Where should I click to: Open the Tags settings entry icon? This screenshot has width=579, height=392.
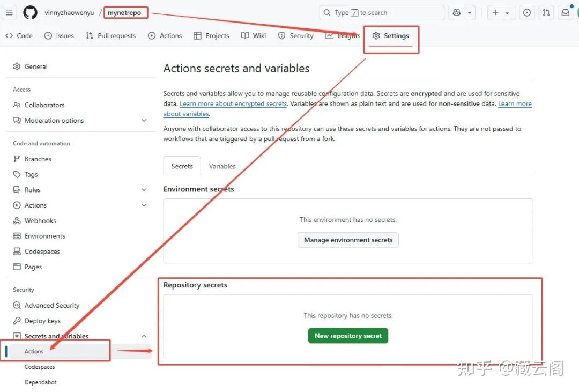coord(17,174)
